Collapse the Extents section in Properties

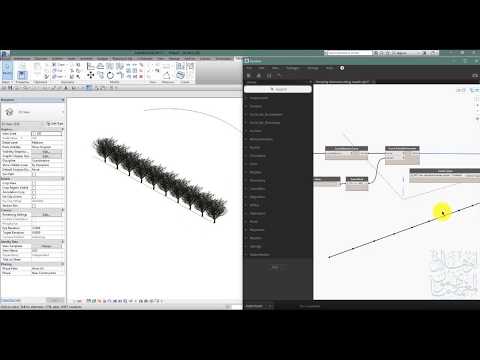pyautogui.click(x=62, y=179)
